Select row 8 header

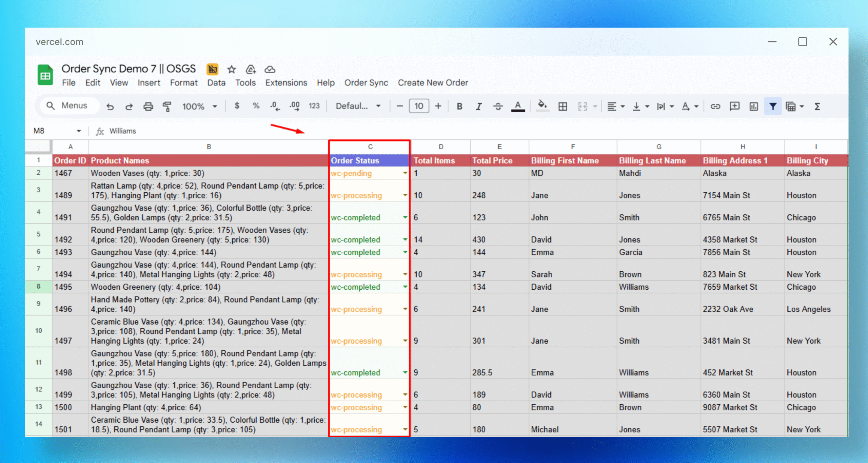[39, 287]
